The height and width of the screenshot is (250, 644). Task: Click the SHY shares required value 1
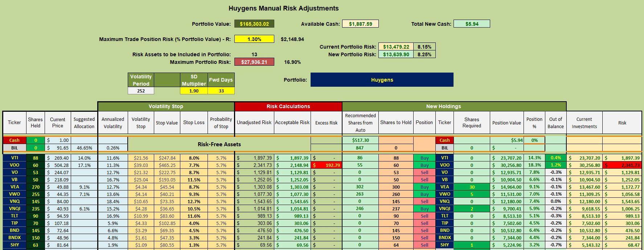[472, 245]
